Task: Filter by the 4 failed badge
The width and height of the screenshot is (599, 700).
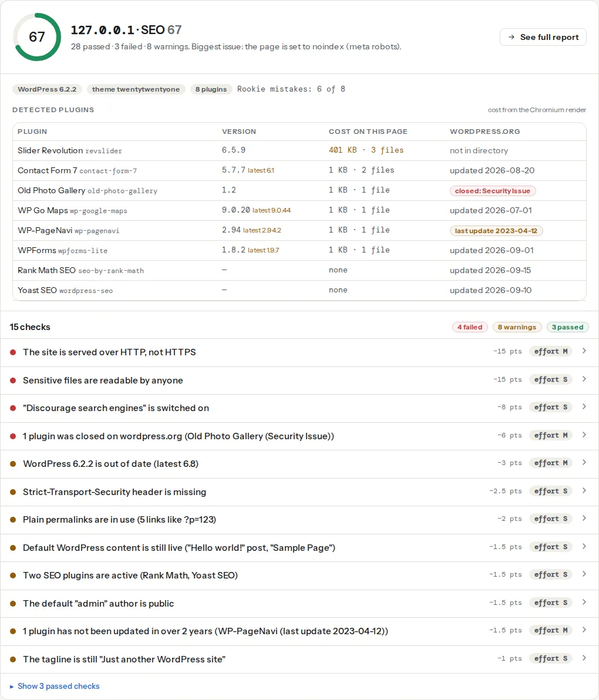Action: click(470, 327)
